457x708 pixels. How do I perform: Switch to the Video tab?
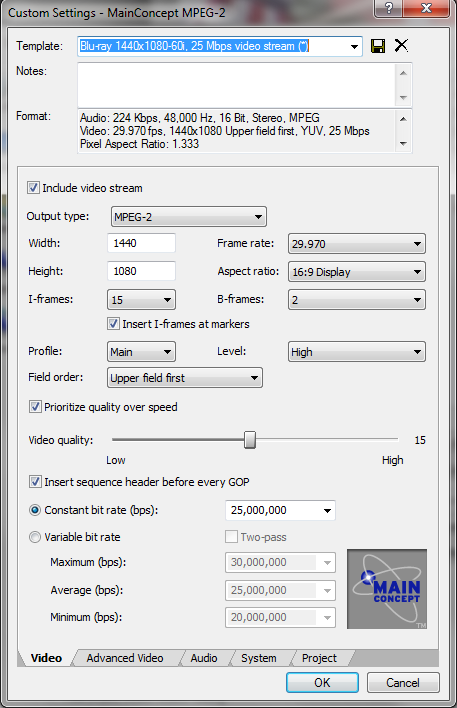(x=46, y=658)
